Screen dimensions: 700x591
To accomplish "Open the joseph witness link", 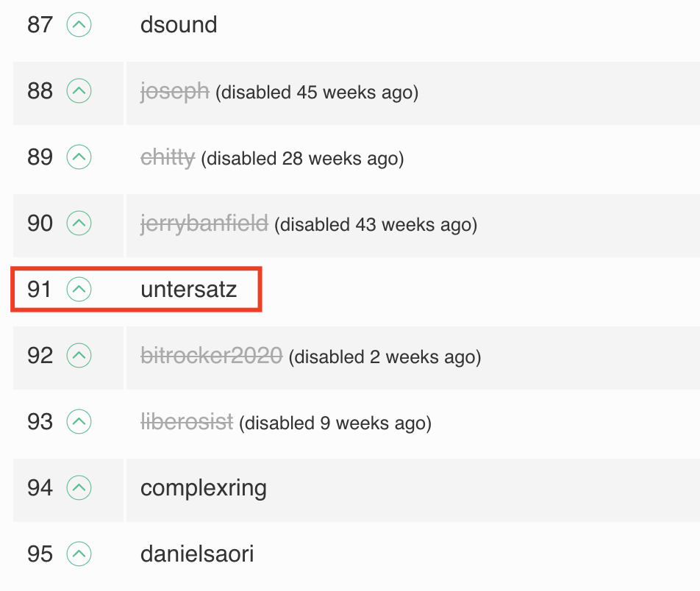I will point(175,92).
